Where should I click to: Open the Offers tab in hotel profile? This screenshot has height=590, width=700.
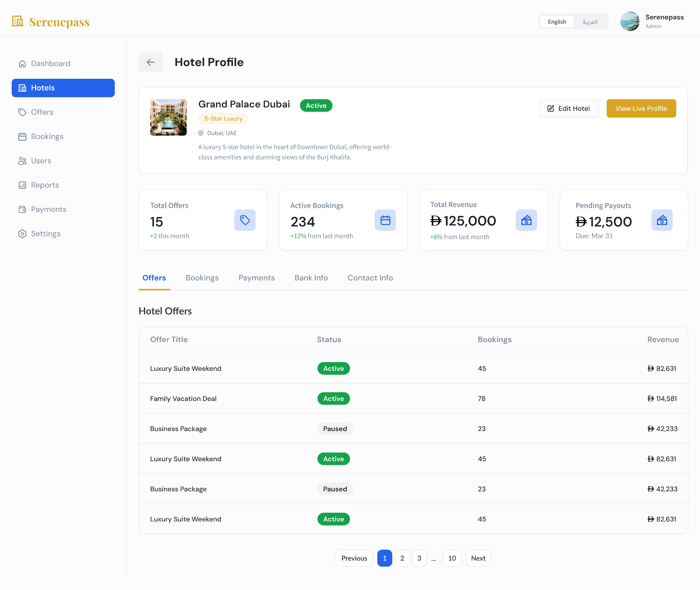pos(154,278)
